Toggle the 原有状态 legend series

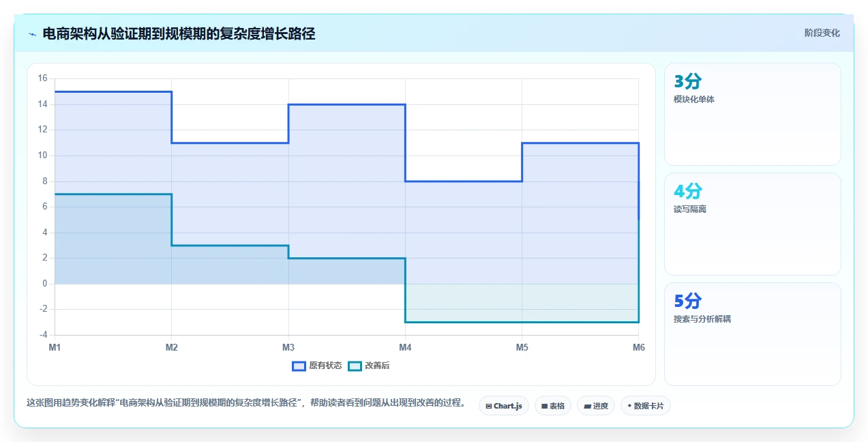click(x=317, y=366)
